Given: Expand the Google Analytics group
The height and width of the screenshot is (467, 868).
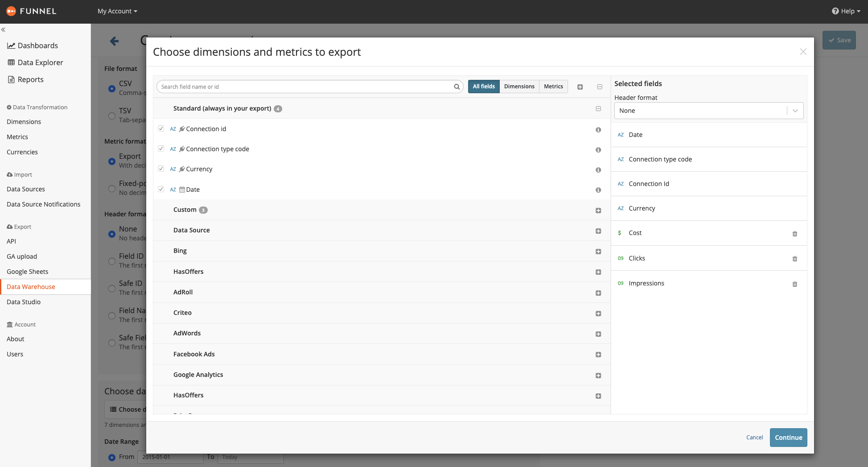Looking at the screenshot, I should [x=598, y=376].
